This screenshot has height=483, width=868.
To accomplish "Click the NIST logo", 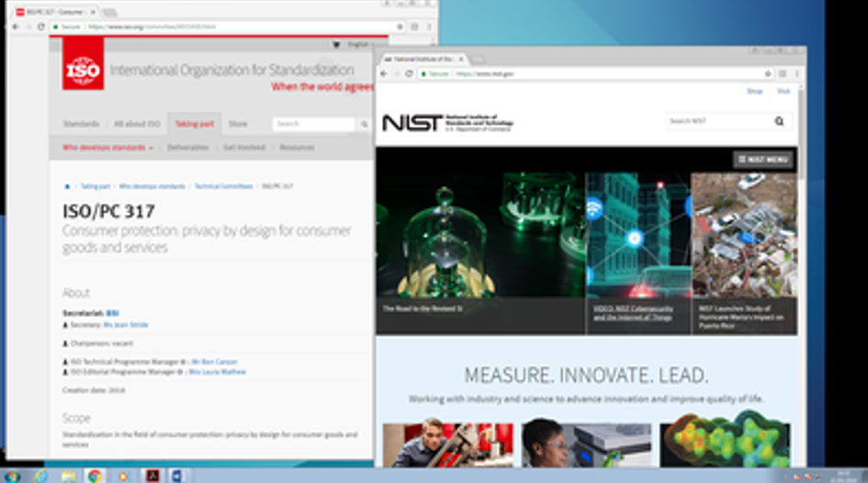I will (x=447, y=123).
